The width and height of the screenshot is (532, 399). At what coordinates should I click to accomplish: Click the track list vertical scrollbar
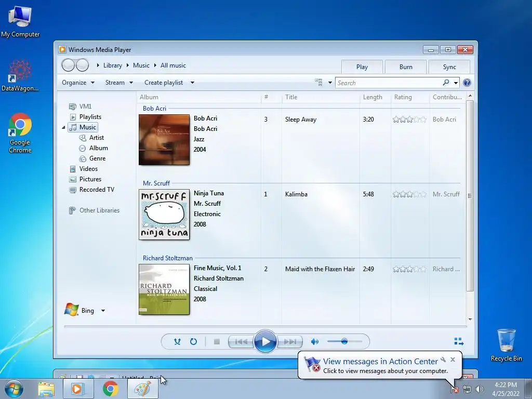click(x=470, y=196)
